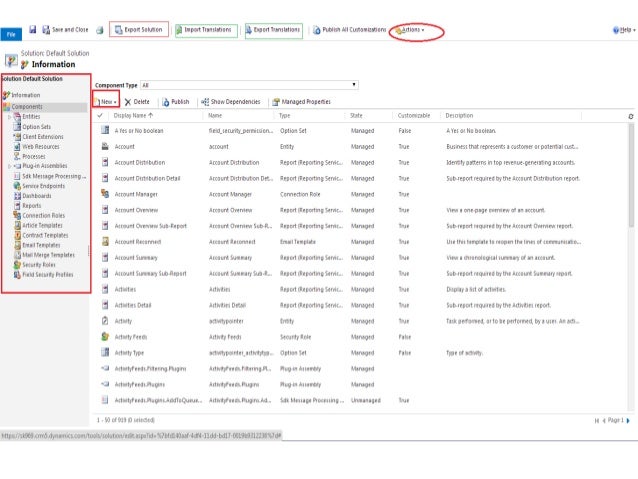Select the Account Manager row icon
Screen dimensions: 638x479
[105, 193]
